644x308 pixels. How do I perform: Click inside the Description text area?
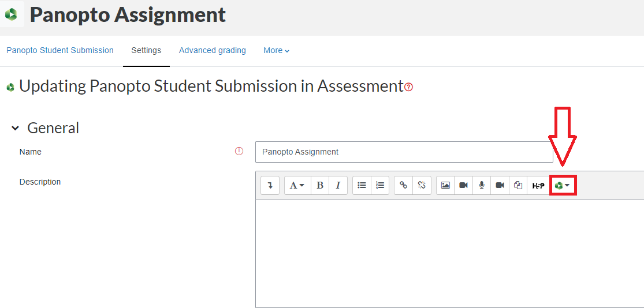[x=450, y=253]
